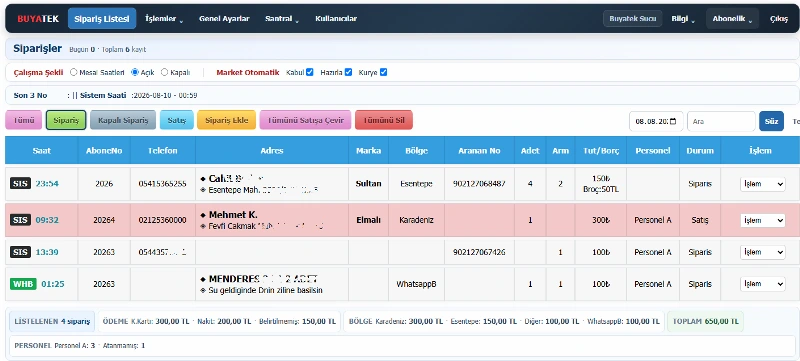This screenshot has height=361, width=800.
Task: Click the Adres column header
Action: click(x=272, y=150)
